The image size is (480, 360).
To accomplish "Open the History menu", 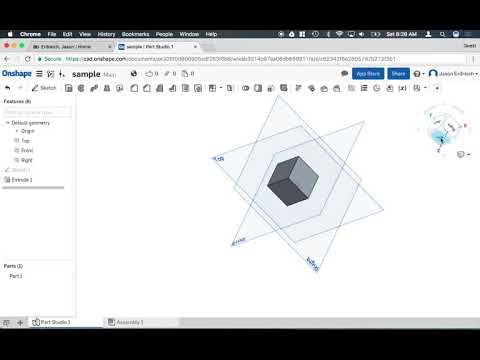I will (106, 34).
